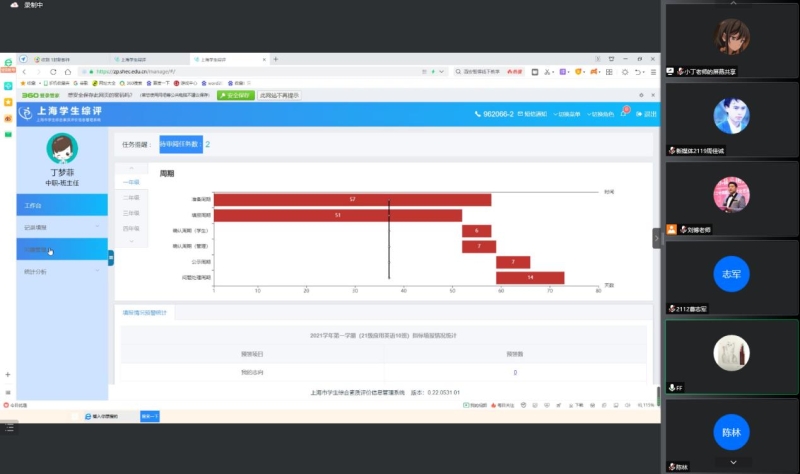Click 陈林 participant avatar

click(731, 432)
